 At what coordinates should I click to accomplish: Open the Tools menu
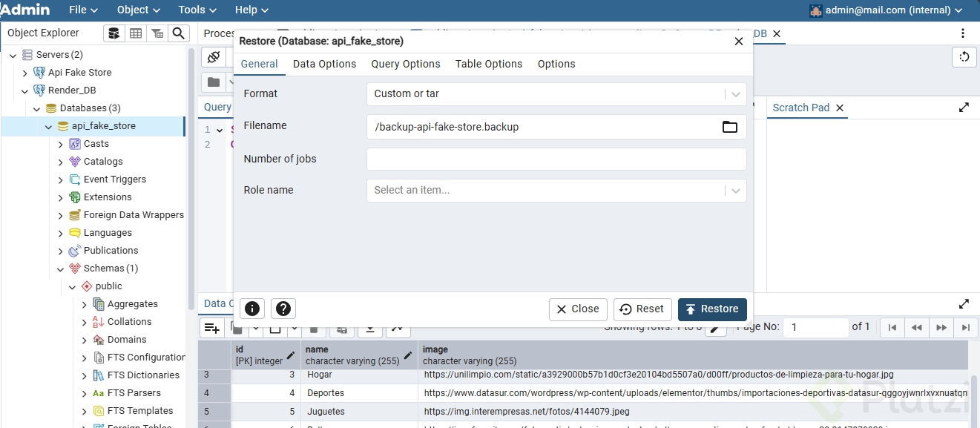coord(197,10)
